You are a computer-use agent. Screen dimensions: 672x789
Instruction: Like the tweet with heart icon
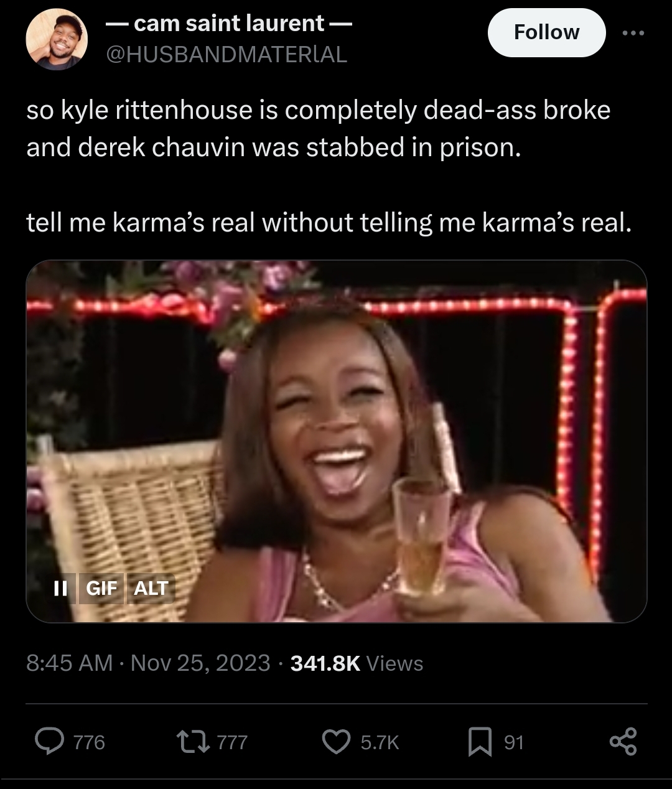point(336,742)
